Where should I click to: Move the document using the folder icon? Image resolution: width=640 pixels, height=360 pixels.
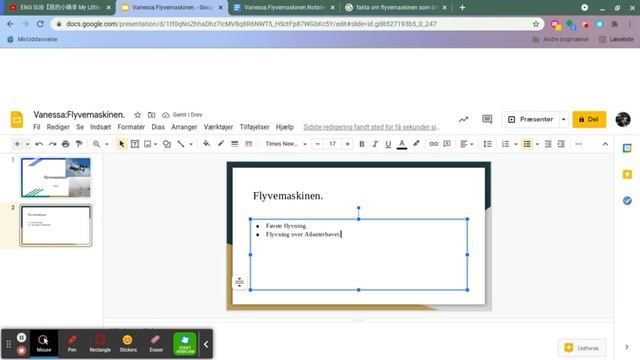[x=151, y=115]
